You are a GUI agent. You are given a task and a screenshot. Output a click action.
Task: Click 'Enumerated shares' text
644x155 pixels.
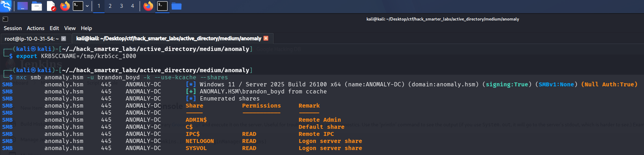tap(230, 98)
